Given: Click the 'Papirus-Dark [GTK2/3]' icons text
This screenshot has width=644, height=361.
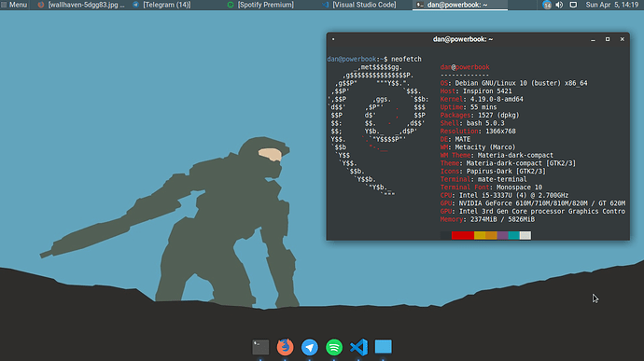Looking at the screenshot, I should (506, 172).
